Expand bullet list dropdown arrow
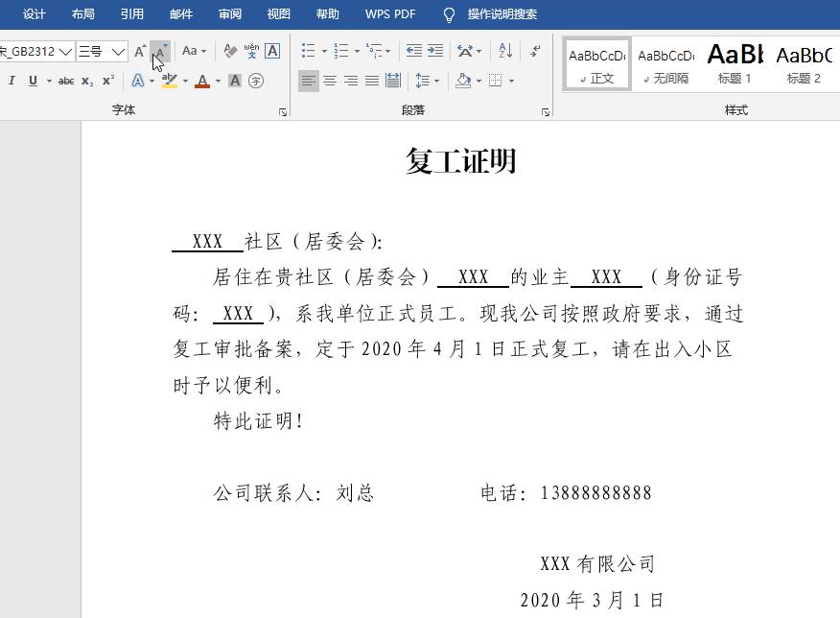 (324, 52)
